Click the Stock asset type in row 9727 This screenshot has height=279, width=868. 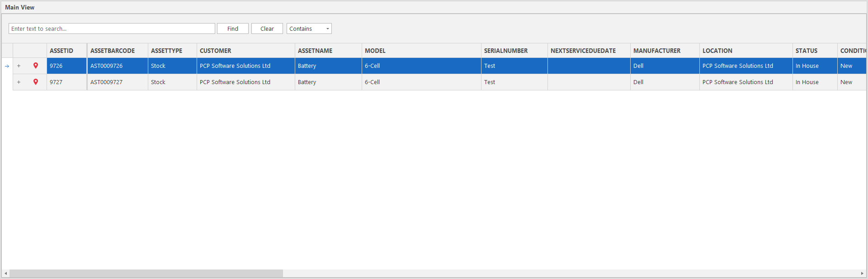(x=172, y=82)
